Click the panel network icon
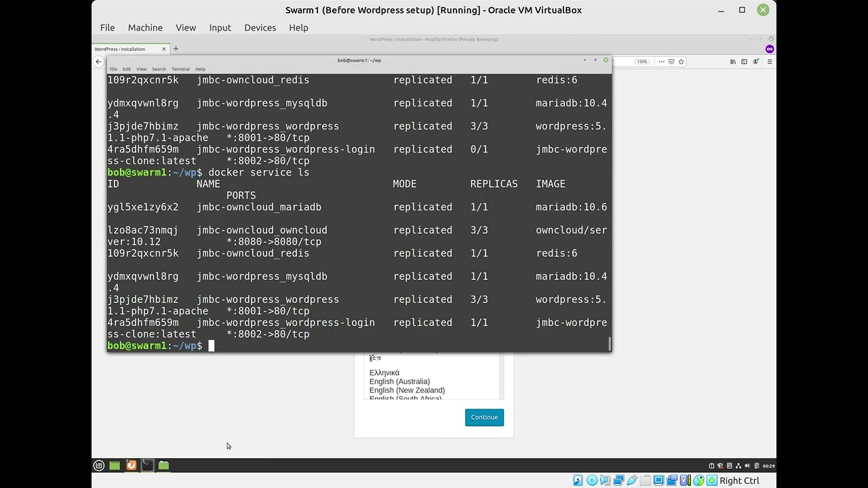Image resolution: width=868 pixels, height=488 pixels. click(x=738, y=466)
